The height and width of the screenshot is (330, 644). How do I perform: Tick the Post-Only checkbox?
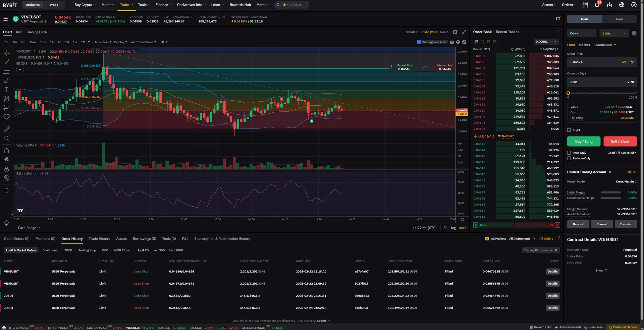click(x=569, y=153)
